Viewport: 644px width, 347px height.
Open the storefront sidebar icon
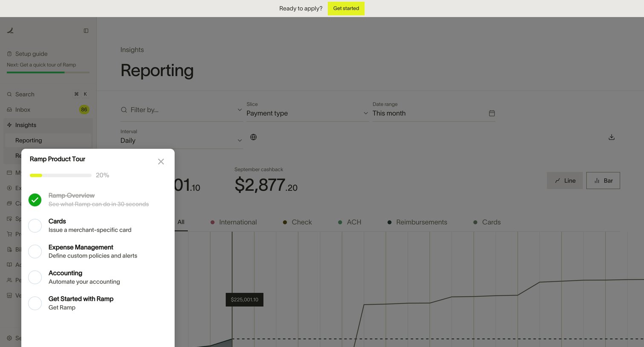tap(9, 295)
